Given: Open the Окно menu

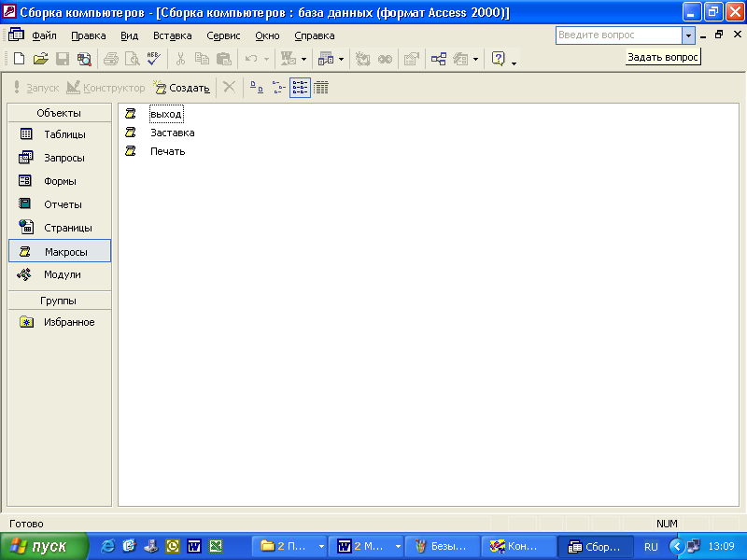Looking at the screenshot, I should coord(267,35).
